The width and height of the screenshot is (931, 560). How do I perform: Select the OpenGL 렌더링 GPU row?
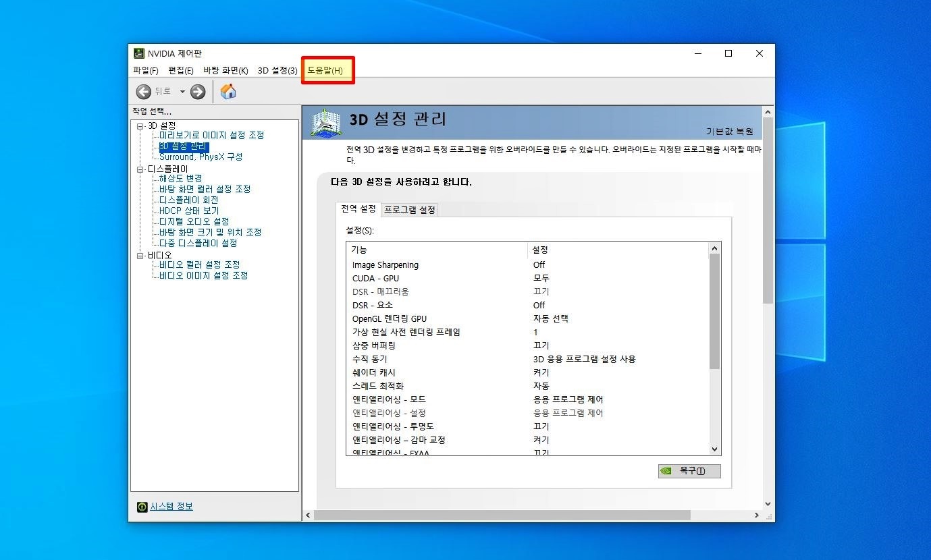click(528, 318)
